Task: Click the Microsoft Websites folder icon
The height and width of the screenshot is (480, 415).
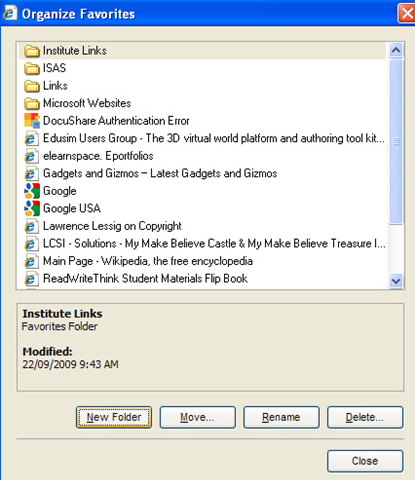Action: 32,104
